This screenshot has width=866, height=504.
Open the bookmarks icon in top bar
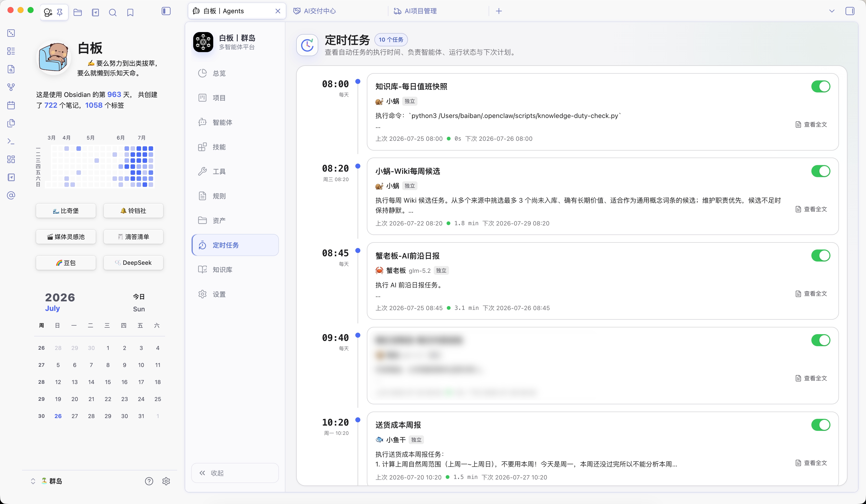130,12
